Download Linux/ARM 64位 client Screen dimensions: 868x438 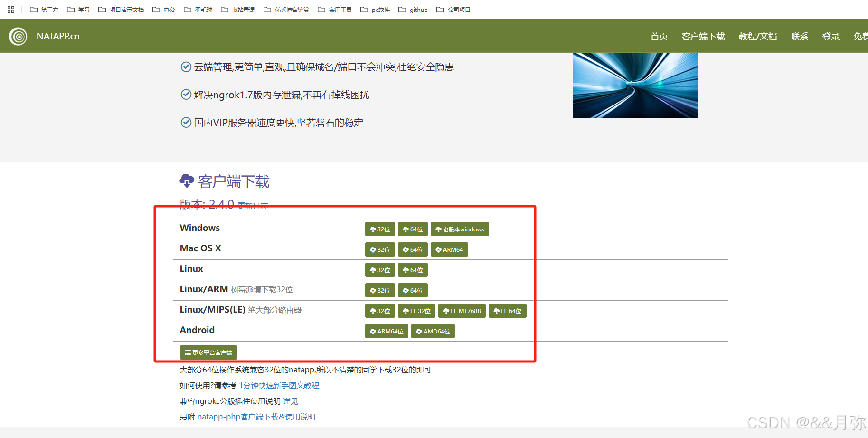[x=413, y=290]
